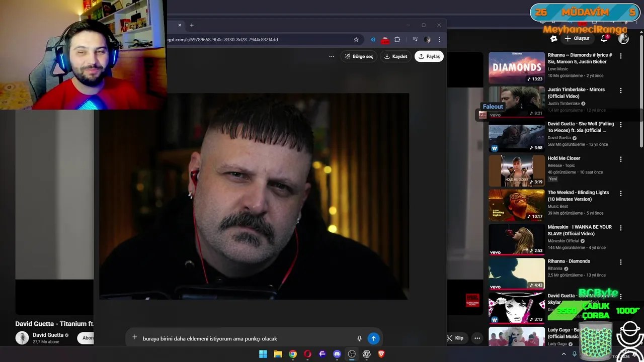Screen dimensions: 644x362
Task: Open the browser profile avatar
Action: (x=427, y=40)
